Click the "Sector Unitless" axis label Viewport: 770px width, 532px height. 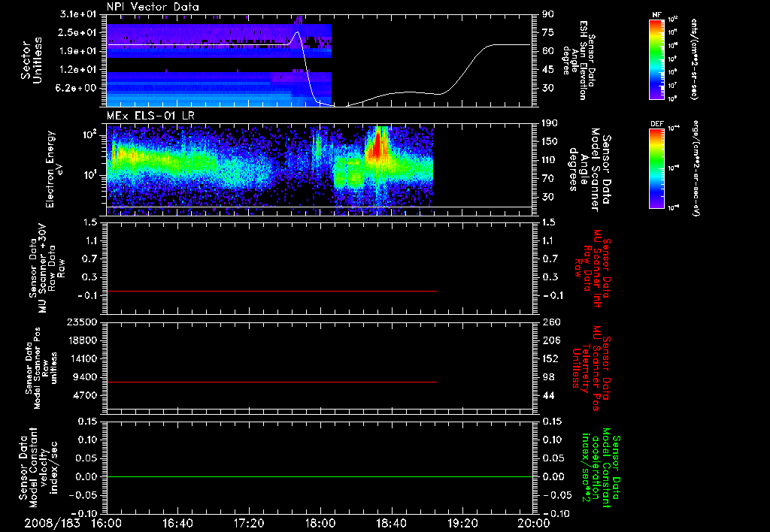[32, 60]
